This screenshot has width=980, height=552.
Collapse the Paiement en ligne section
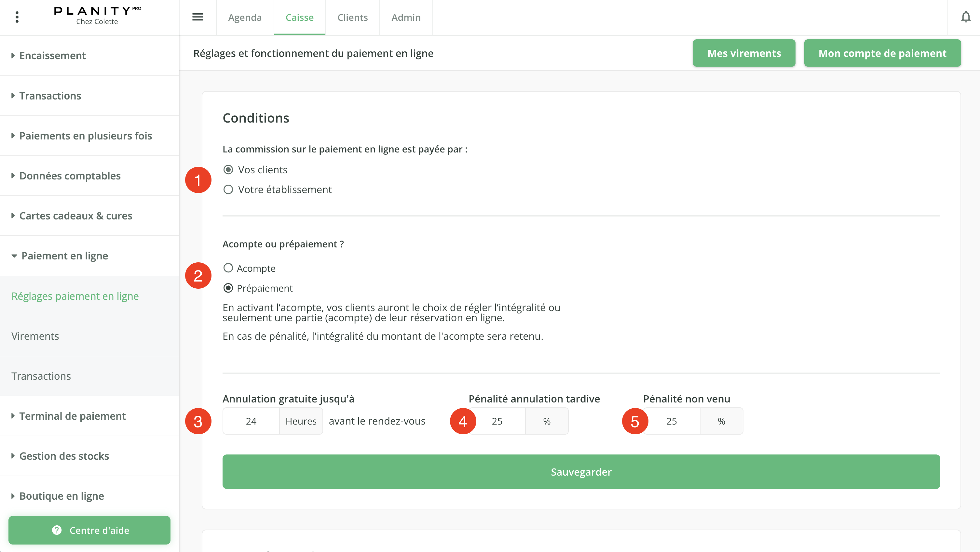pos(65,256)
